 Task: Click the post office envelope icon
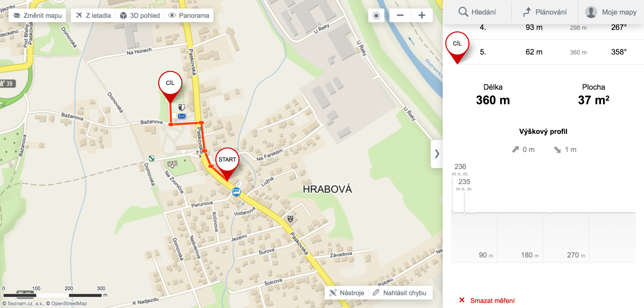(182, 116)
